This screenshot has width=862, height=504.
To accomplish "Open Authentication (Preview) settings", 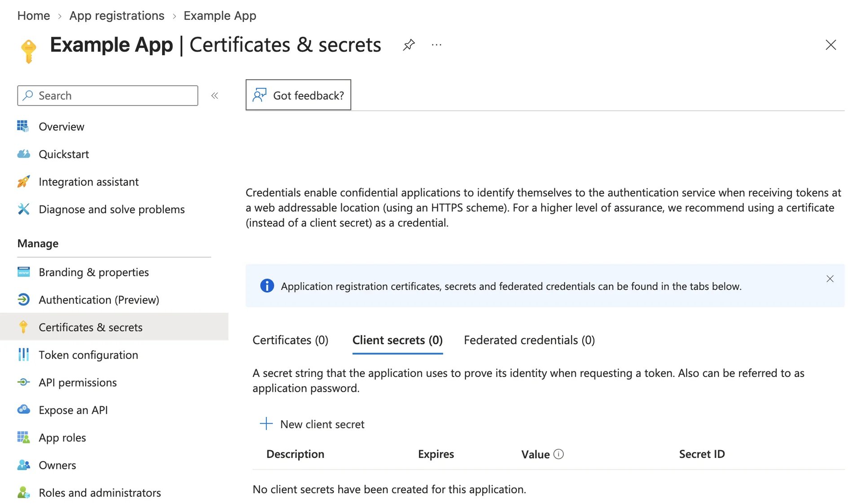I will pos(99,300).
